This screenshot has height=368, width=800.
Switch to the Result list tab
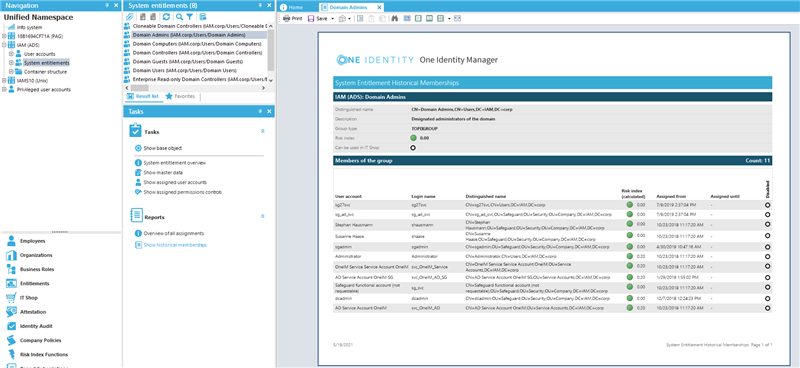pyautogui.click(x=143, y=96)
